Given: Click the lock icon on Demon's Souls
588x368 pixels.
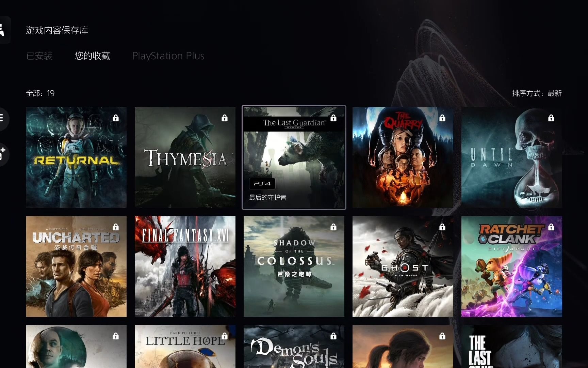Looking at the screenshot, I should pos(333,336).
